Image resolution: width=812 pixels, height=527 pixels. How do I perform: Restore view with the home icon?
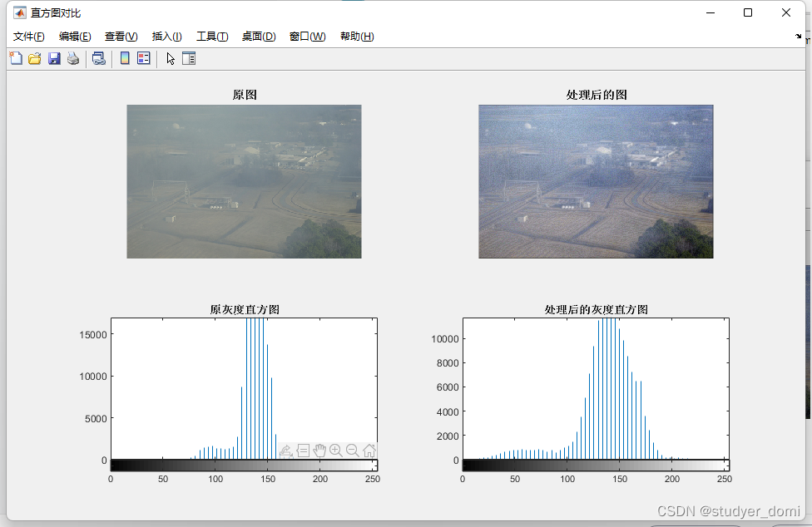[369, 451]
